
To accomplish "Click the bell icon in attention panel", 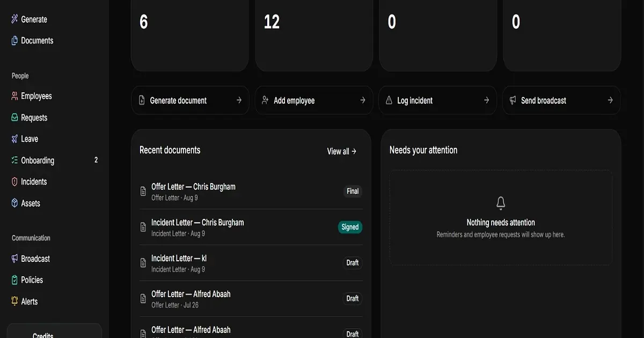I will pyautogui.click(x=501, y=203).
